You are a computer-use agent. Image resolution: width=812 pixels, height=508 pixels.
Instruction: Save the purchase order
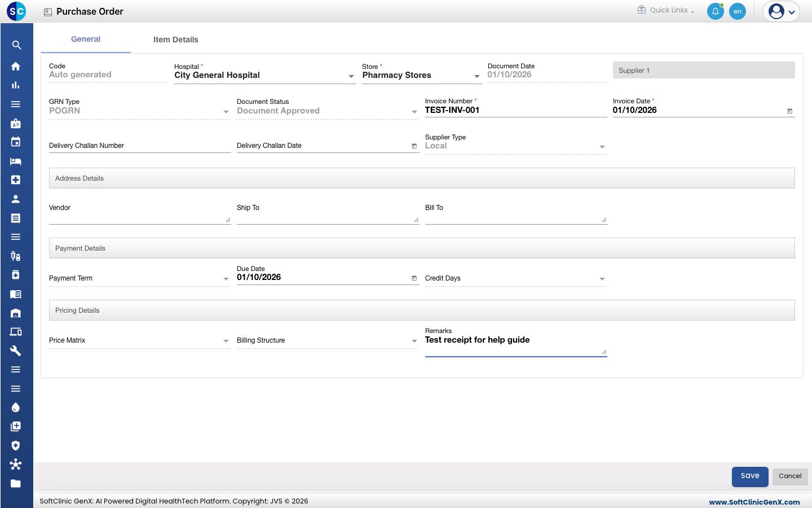click(750, 476)
